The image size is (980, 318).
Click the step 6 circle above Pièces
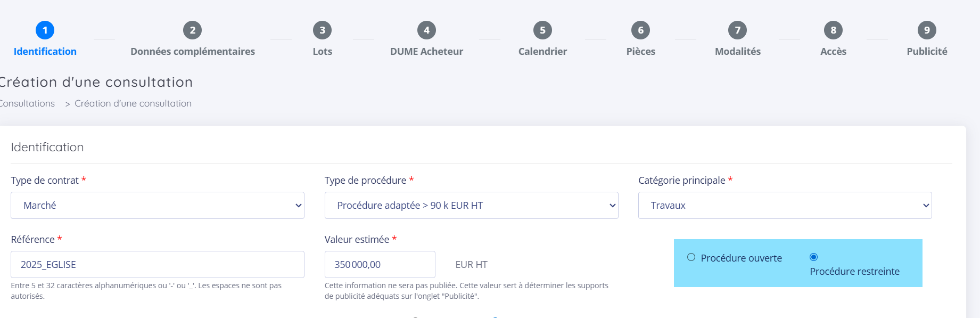pos(640,30)
